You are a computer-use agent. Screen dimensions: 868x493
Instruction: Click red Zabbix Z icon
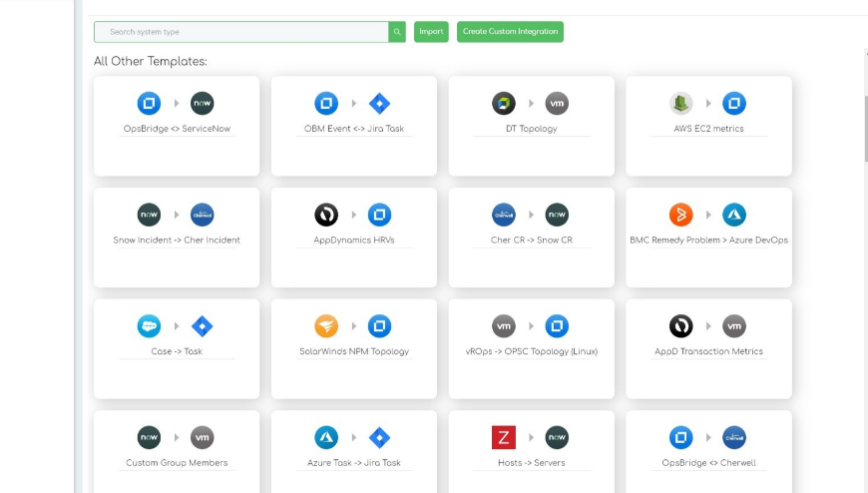[x=504, y=437]
